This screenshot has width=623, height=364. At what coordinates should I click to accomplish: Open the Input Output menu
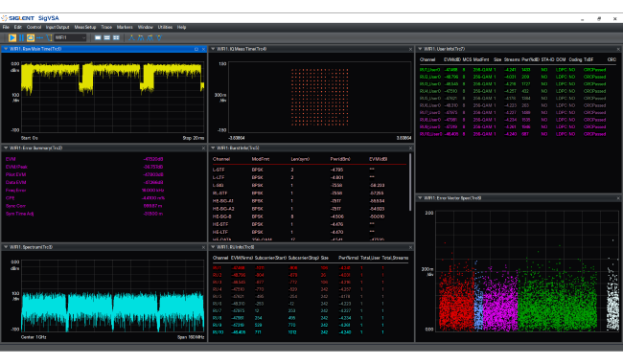pos(58,28)
